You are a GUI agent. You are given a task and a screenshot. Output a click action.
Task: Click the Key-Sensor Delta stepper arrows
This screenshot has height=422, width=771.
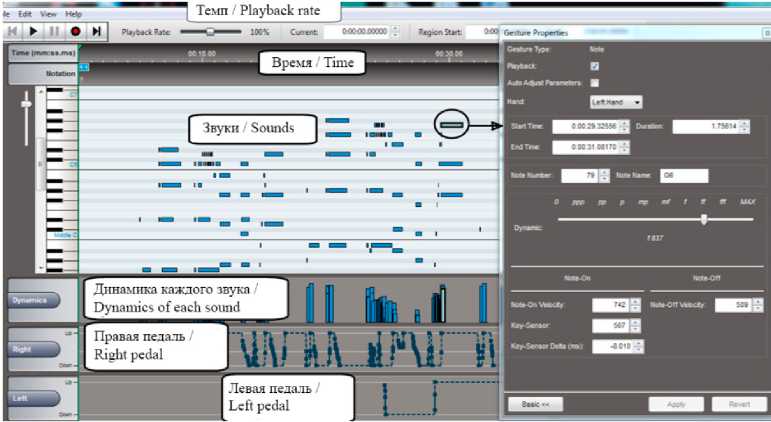(x=638, y=346)
